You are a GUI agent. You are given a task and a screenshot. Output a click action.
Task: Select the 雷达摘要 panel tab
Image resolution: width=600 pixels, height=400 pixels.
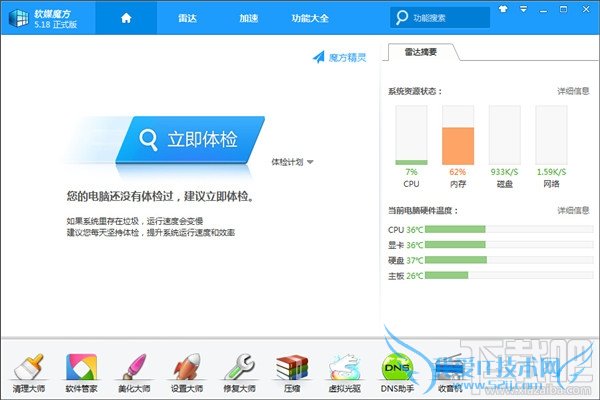point(421,52)
